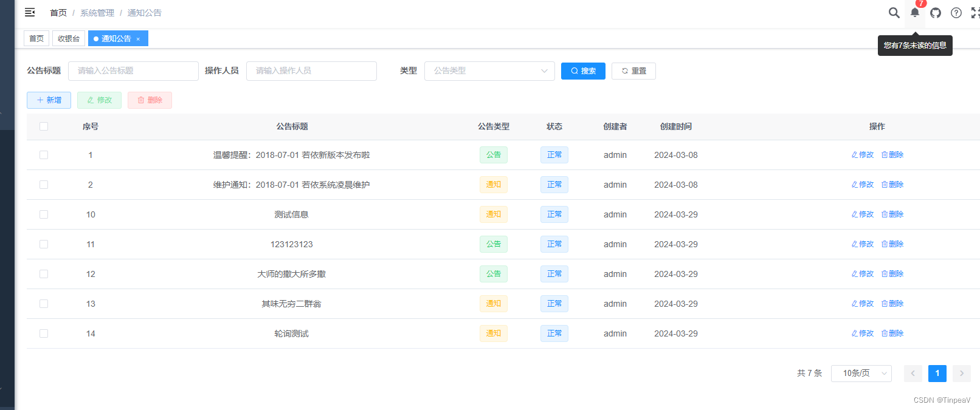This screenshot has width=980, height=410.
Task: Click 修改 for row 温馨提醒
Action: [863, 155]
